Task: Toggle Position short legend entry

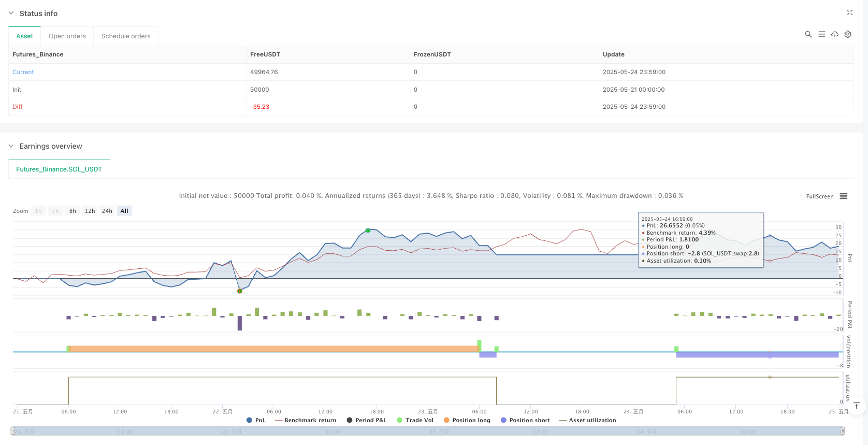Action: 525,420
